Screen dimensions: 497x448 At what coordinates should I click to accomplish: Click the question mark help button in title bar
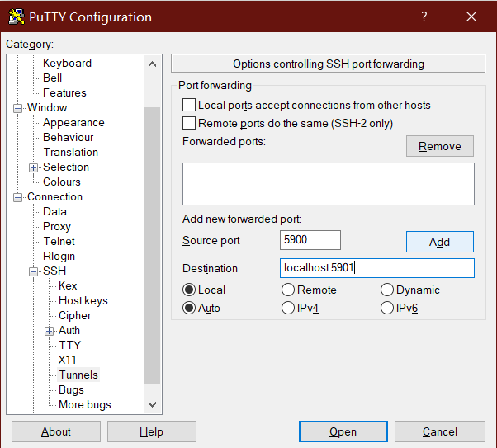click(424, 17)
